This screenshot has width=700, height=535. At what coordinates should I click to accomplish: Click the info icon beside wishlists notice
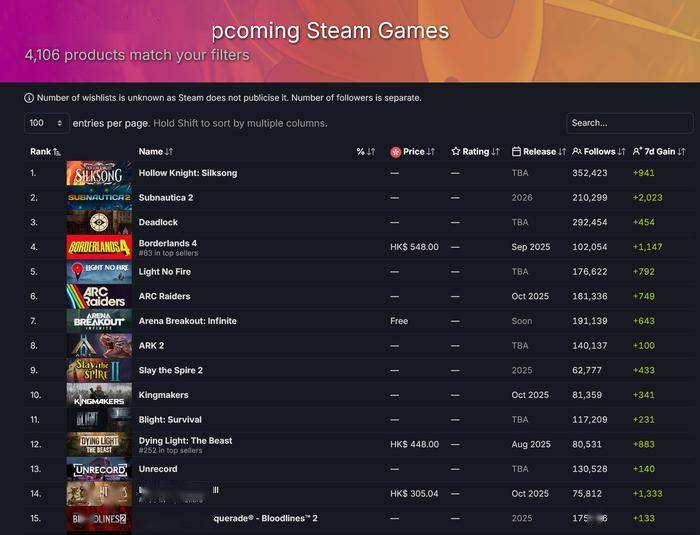click(29, 98)
